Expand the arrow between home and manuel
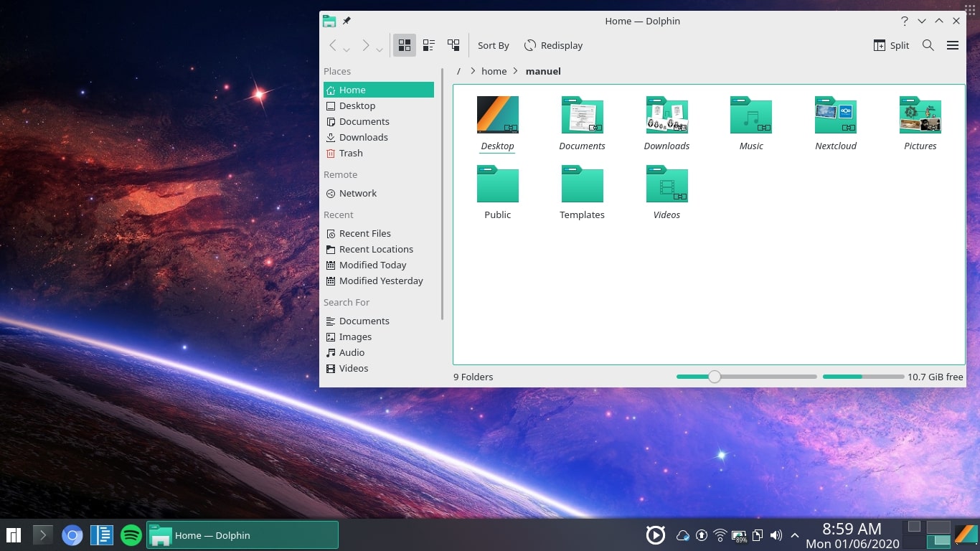This screenshot has height=551, width=980. 515,71
